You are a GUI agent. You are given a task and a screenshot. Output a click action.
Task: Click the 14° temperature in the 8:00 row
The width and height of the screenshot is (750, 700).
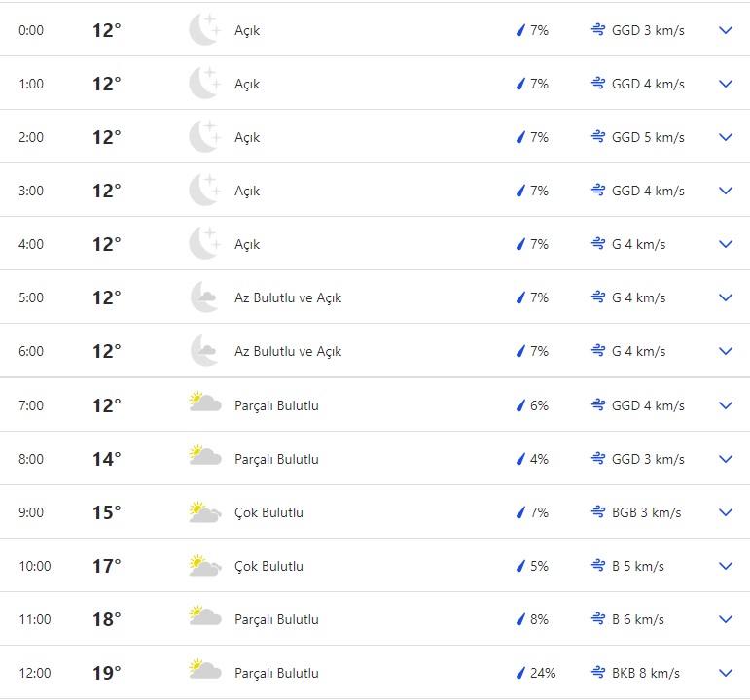click(106, 459)
